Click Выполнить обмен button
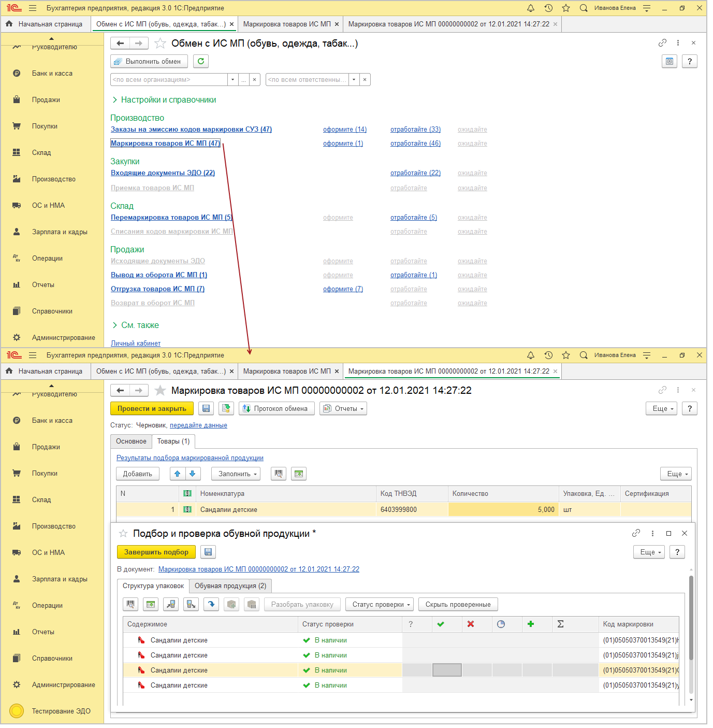This screenshot has height=728, width=713. (x=149, y=61)
